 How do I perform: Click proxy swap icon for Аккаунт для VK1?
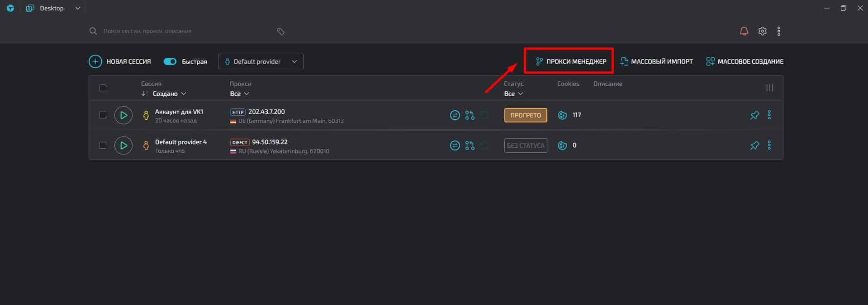click(455, 115)
